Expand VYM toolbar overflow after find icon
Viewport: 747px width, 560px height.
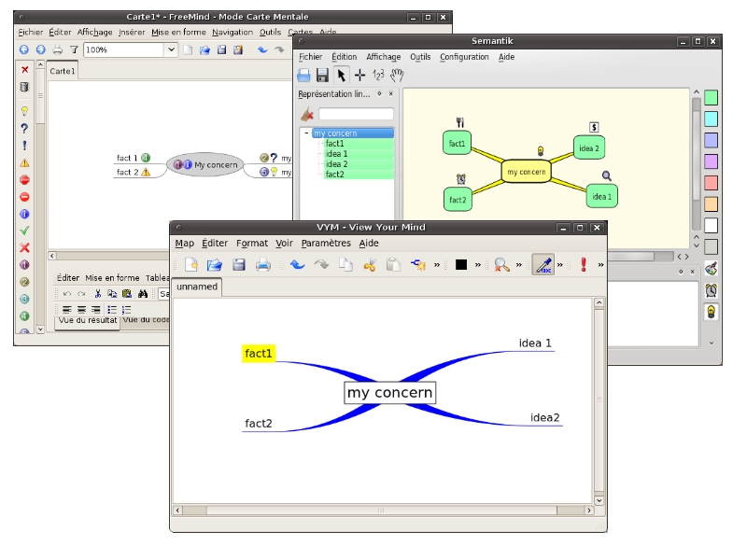click(x=519, y=265)
